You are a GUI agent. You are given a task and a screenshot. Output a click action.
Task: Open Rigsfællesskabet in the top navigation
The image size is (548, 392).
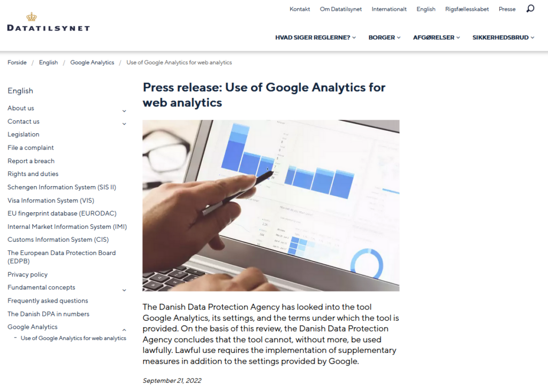point(467,9)
